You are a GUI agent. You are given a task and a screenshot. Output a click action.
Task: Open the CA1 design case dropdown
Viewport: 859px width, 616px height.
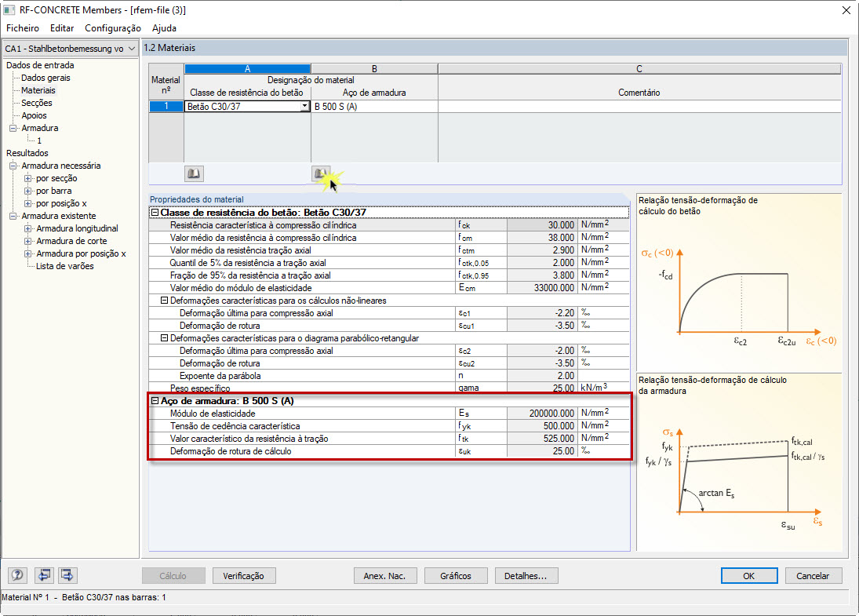132,48
